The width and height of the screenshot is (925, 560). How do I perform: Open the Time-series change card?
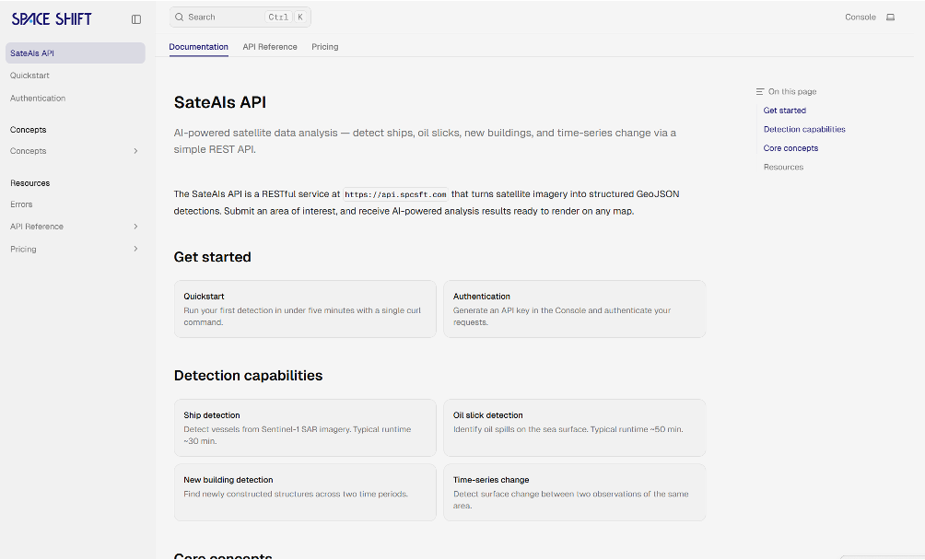tap(574, 492)
